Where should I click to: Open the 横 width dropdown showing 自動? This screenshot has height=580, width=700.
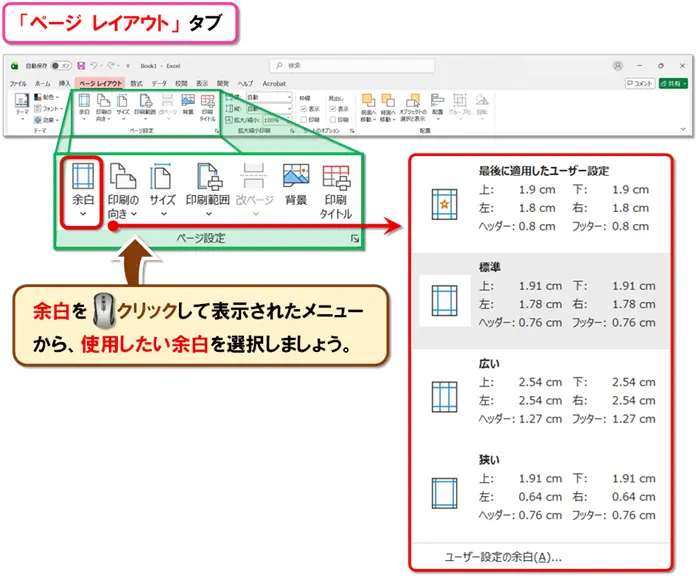coord(269,97)
